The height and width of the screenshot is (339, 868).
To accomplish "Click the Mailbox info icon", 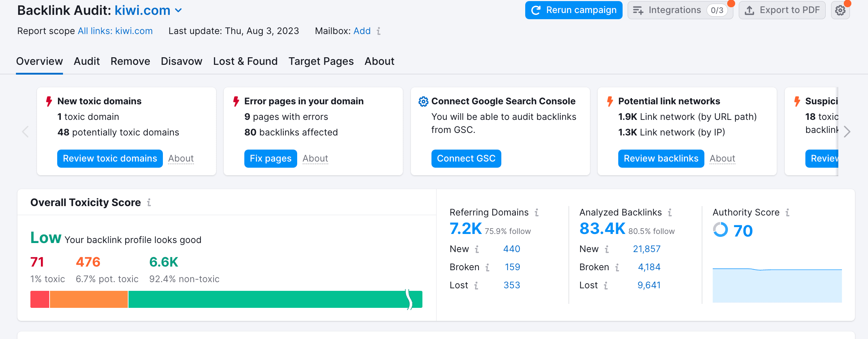I will [379, 31].
